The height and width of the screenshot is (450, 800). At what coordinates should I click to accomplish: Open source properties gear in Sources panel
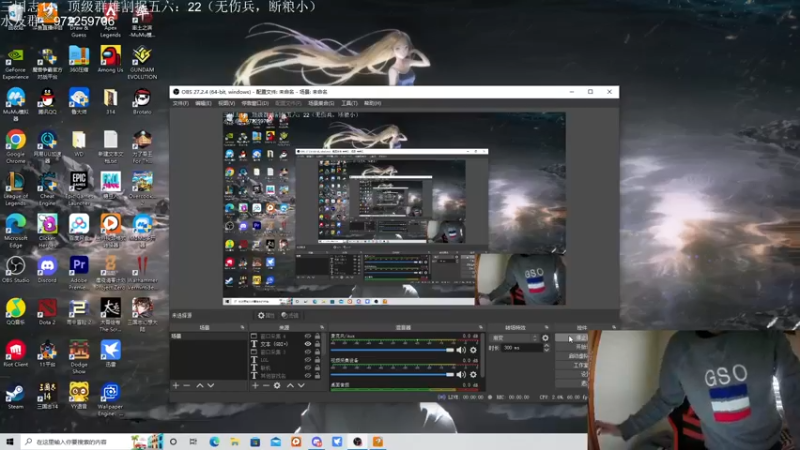277,385
